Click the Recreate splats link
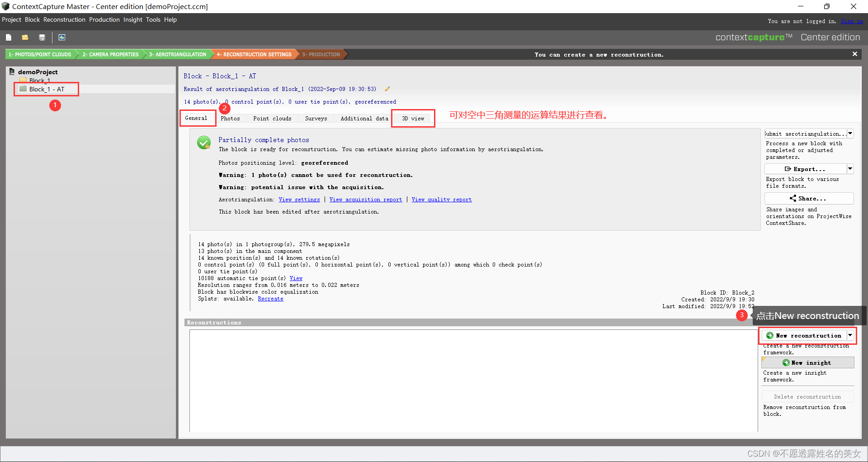The image size is (868, 462). [x=271, y=299]
